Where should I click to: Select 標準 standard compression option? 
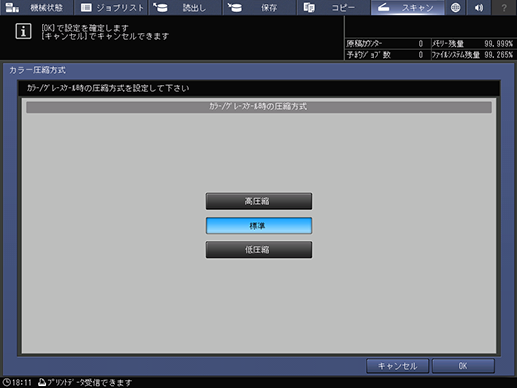(259, 226)
